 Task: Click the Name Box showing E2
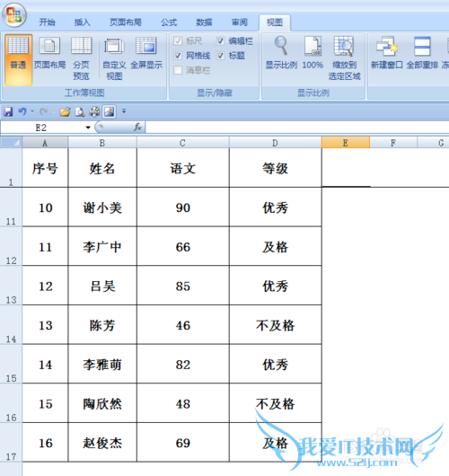(41, 128)
